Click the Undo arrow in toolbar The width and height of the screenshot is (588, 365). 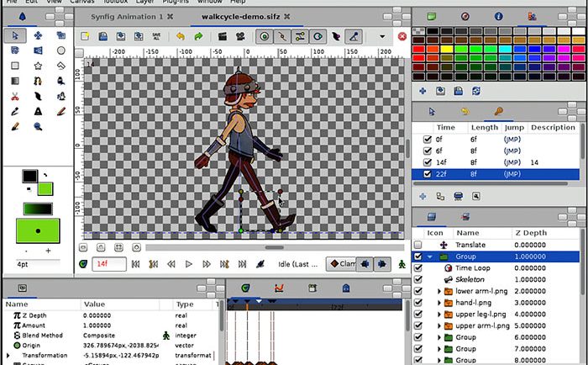[181, 37]
